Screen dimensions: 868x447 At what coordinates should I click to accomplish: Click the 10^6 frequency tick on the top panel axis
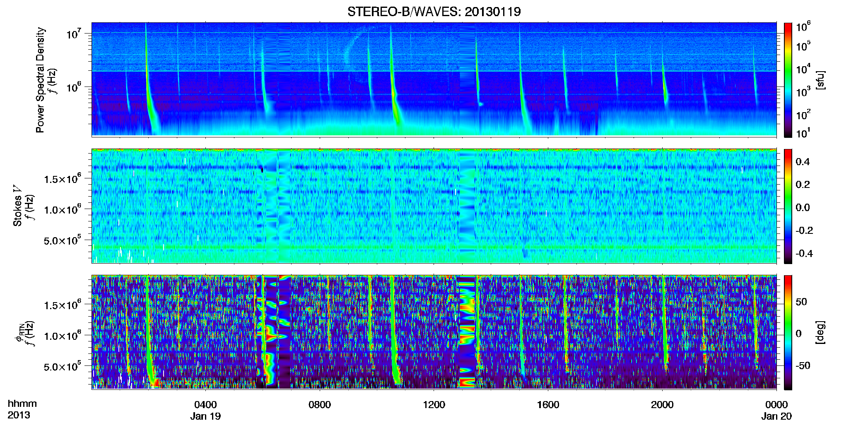74,87
